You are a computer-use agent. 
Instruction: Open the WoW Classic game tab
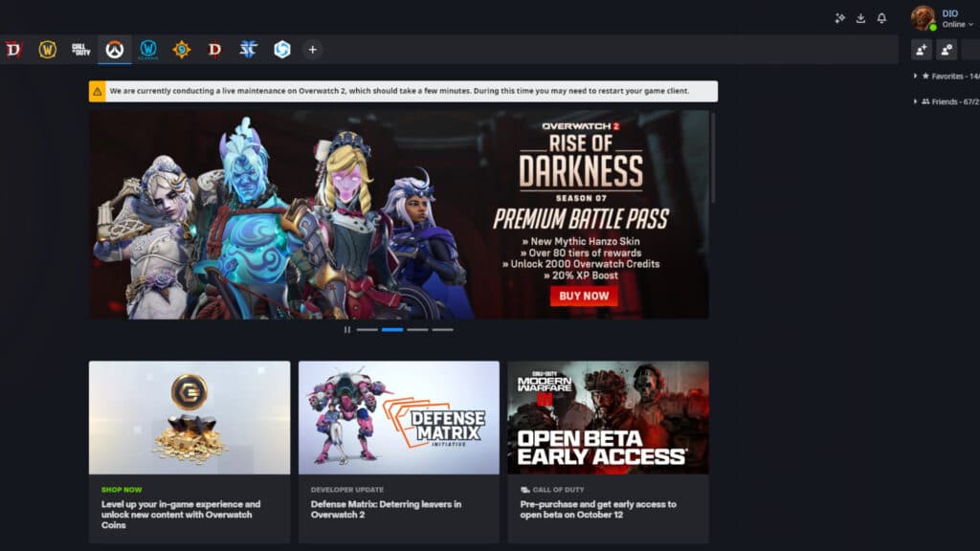pos(148,50)
